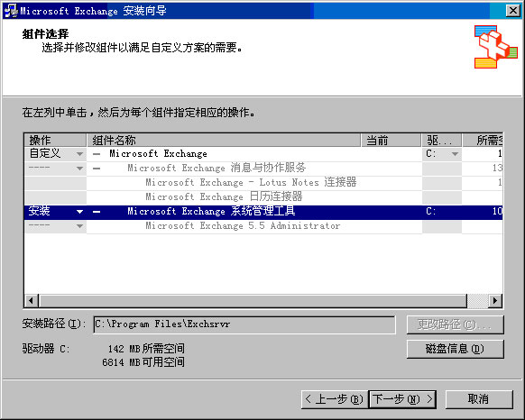
Task: Open action dropdown for 5.5 Administrator row
Action: 79,226
